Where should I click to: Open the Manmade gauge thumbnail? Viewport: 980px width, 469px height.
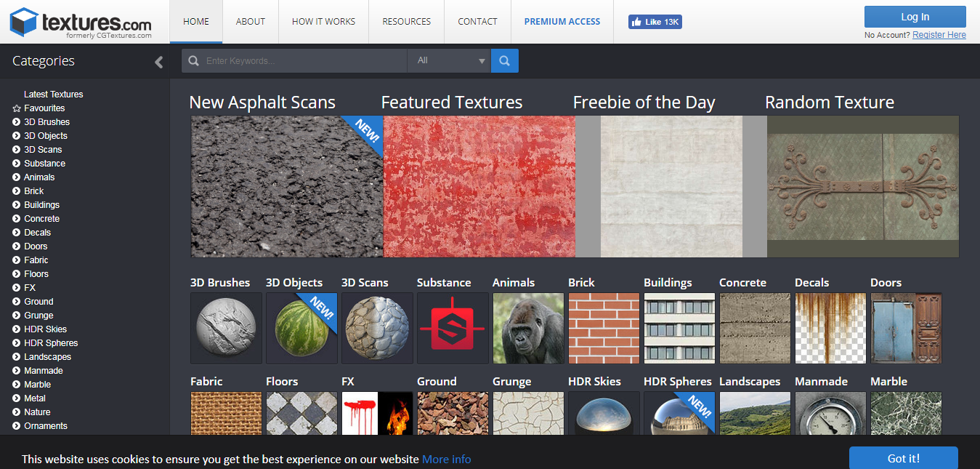point(830,413)
